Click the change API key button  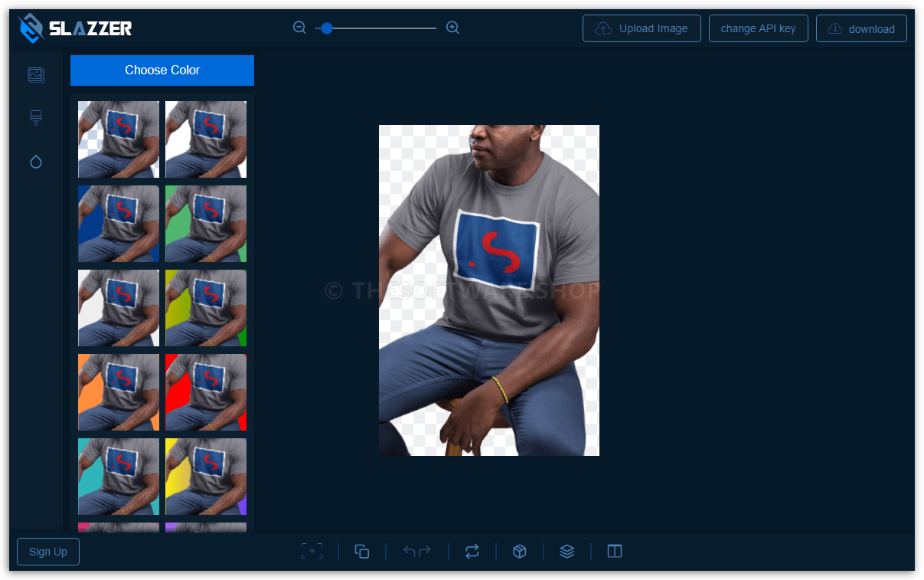[758, 28]
